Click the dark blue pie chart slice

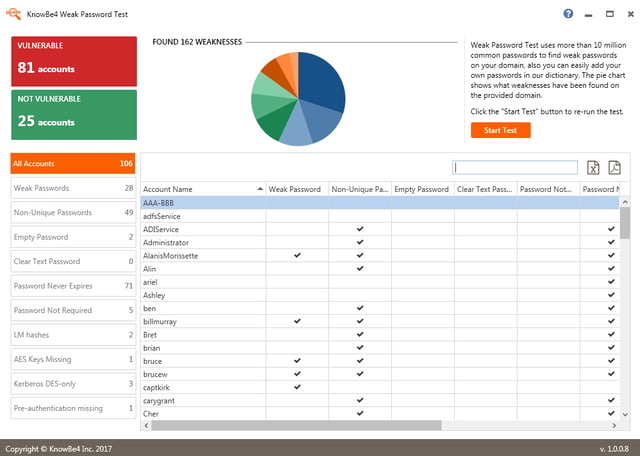coord(320,80)
